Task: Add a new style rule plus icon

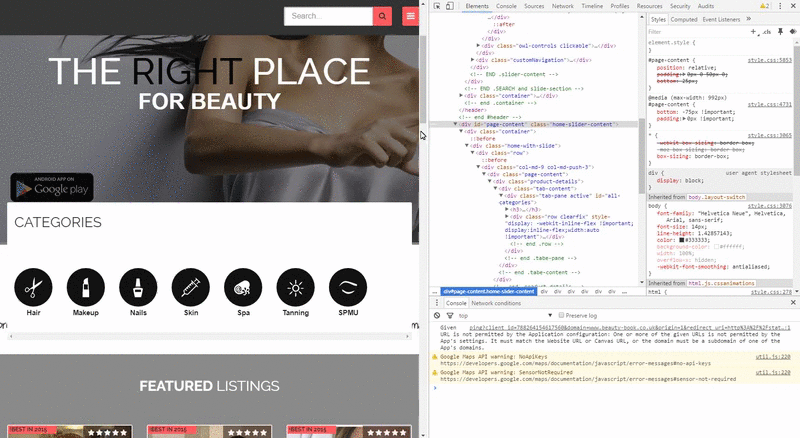Action: pos(753,32)
